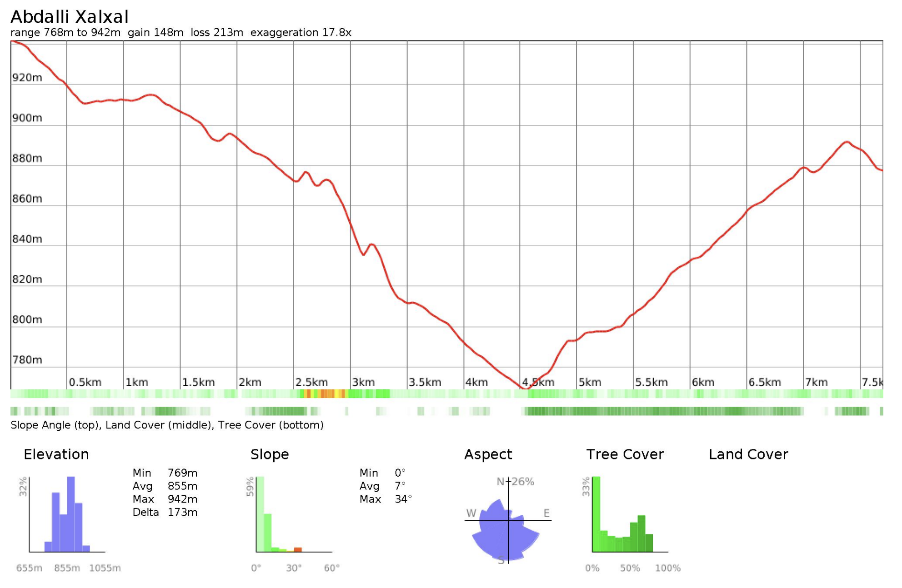Click the title "Abdalli Xalxal"
Image resolution: width=902 pixels, height=588 pixels.
(70, 17)
